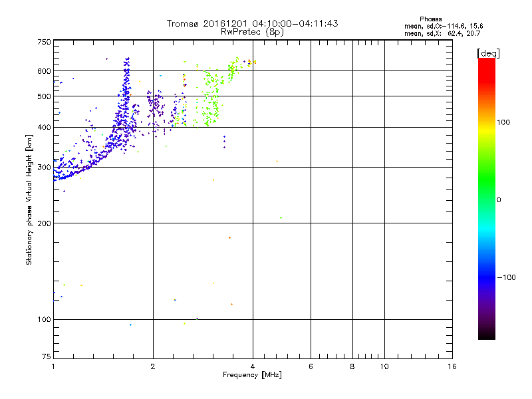Click the colorbar tick label '0'
Image resolution: width=532 pixels, height=399 pixels.
click(499, 200)
